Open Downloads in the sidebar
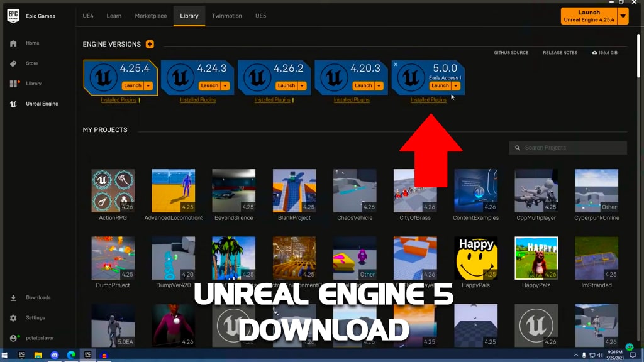 click(38, 297)
